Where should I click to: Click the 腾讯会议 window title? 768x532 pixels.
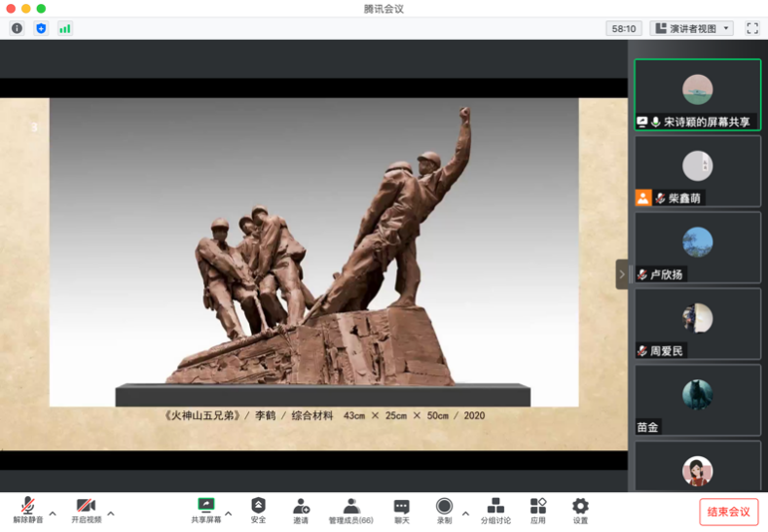[384, 9]
